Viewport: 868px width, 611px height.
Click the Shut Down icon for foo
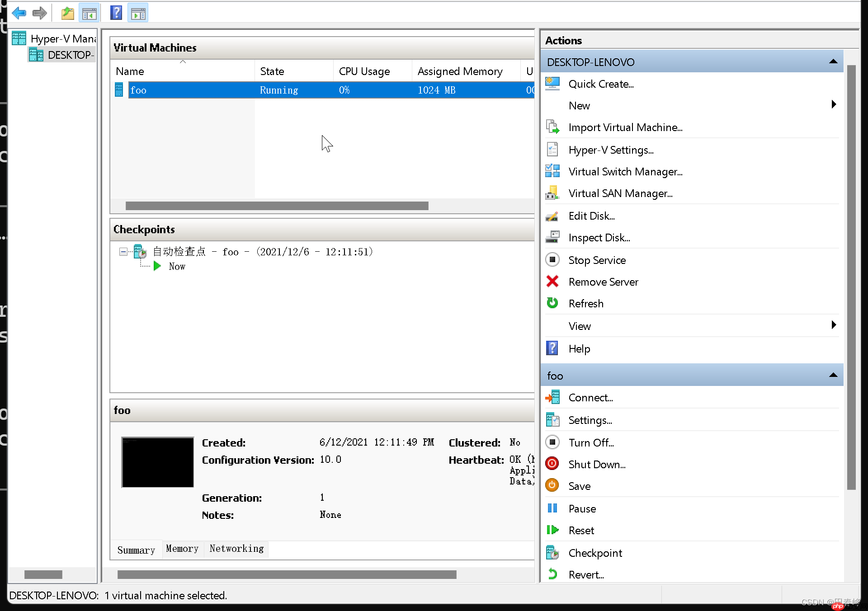click(x=552, y=464)
